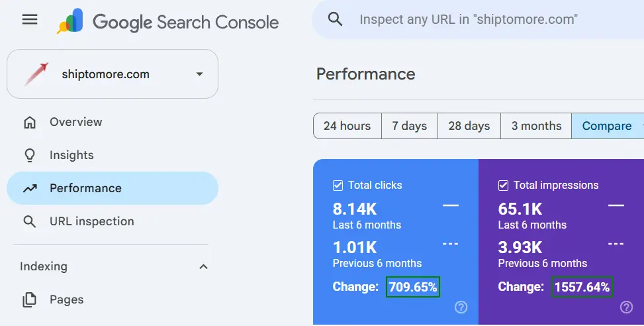
Task: Click the 709.65% clicks change value
Action: 413,287
